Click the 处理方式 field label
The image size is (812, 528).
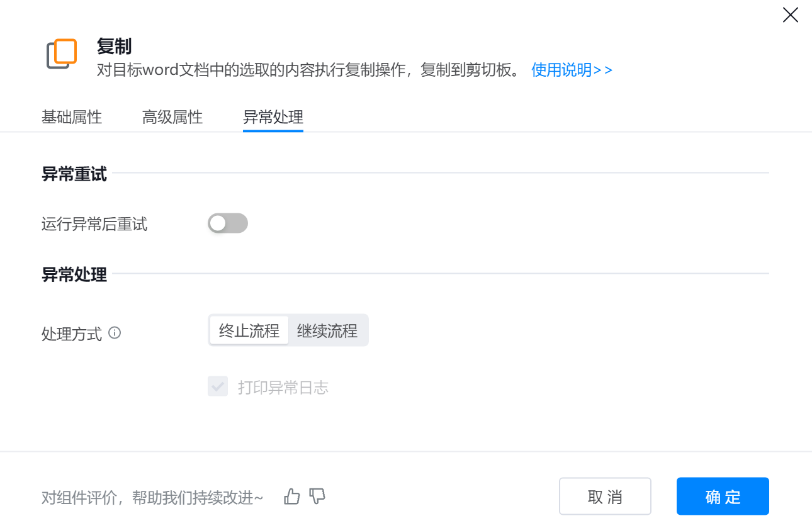point(72,334)
